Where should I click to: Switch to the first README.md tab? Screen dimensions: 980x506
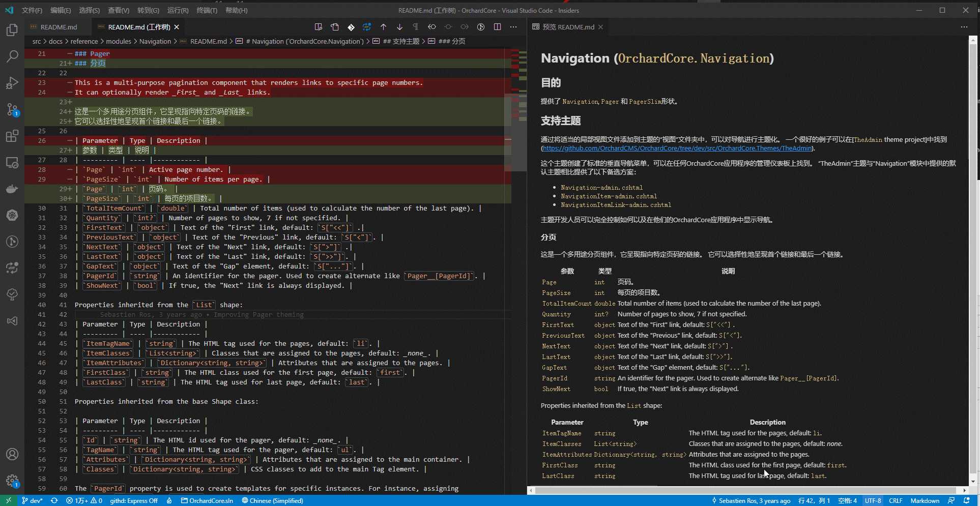pos(59,27)
